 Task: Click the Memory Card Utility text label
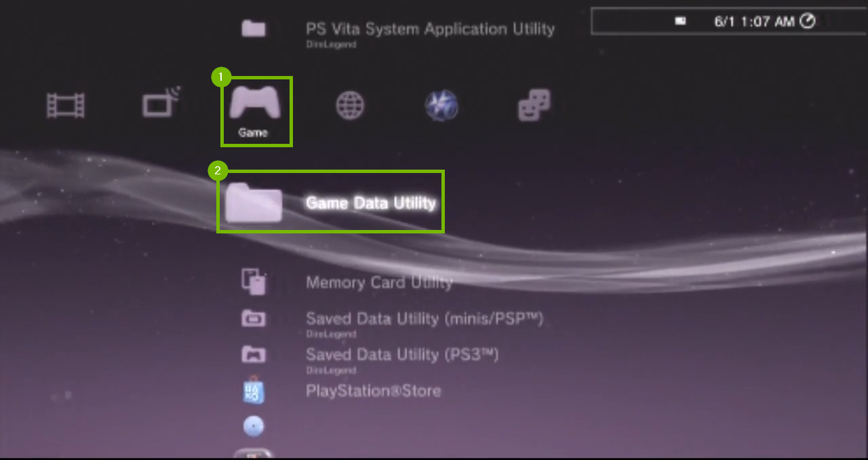[379, 282]
